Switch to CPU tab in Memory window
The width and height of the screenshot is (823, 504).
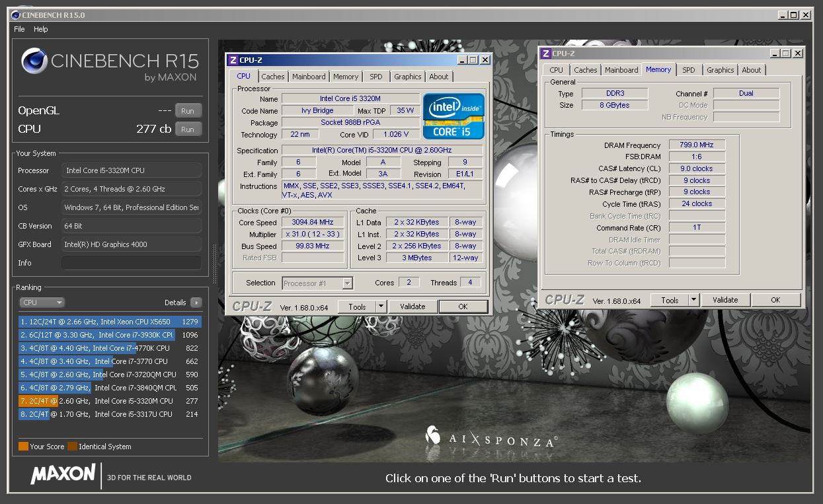click(x=557, y=70)
